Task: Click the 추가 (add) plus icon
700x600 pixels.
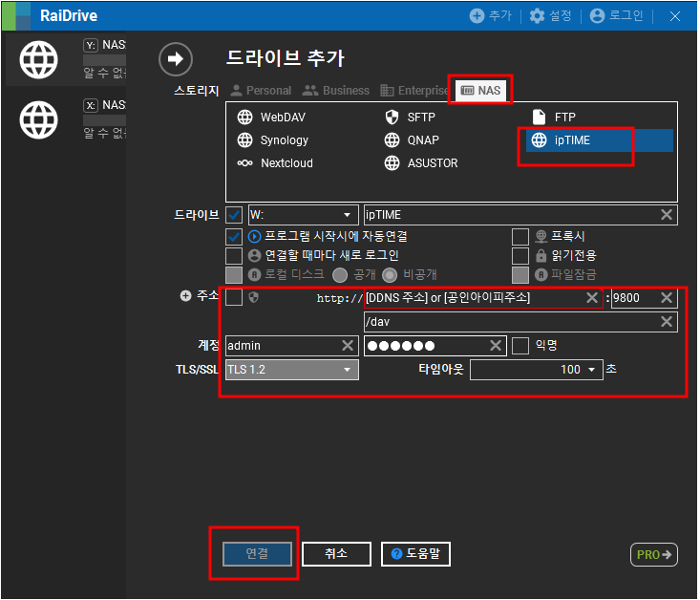Action: click(477, 16)
